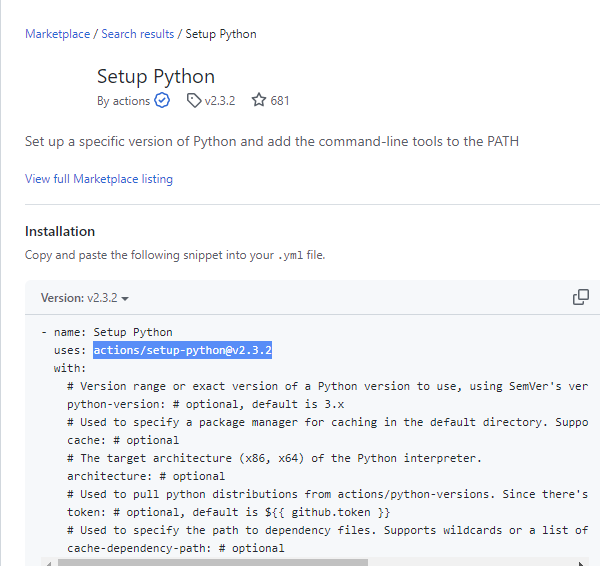Screen dimensions: 600x566
Task: Click the 681 star count
Action: click(280, 101)
